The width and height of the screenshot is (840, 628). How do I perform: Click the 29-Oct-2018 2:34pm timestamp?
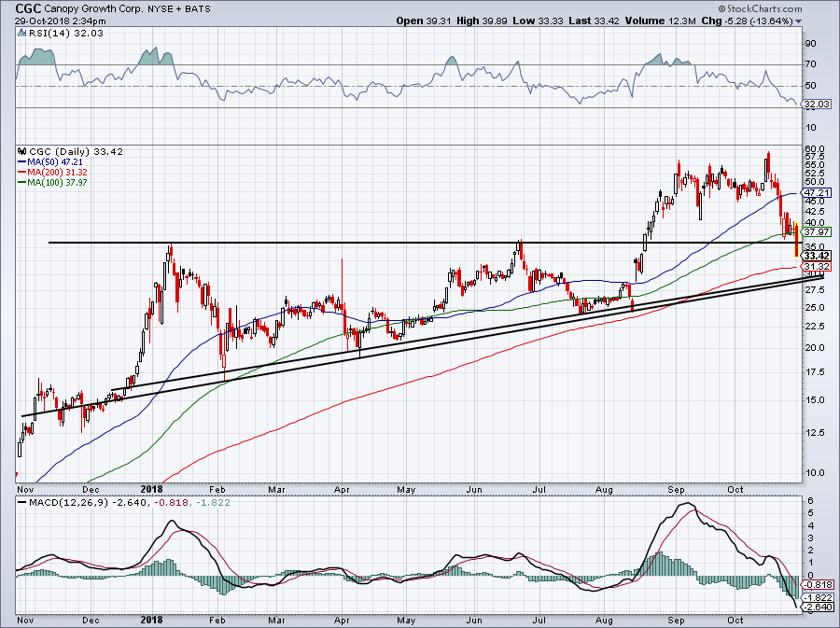(60, 21)
